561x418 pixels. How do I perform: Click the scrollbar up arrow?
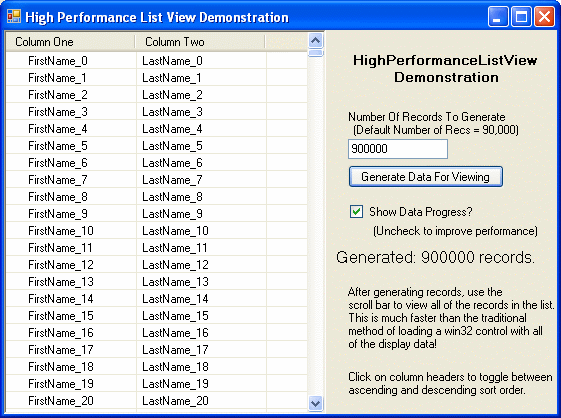tap(316, 40)
